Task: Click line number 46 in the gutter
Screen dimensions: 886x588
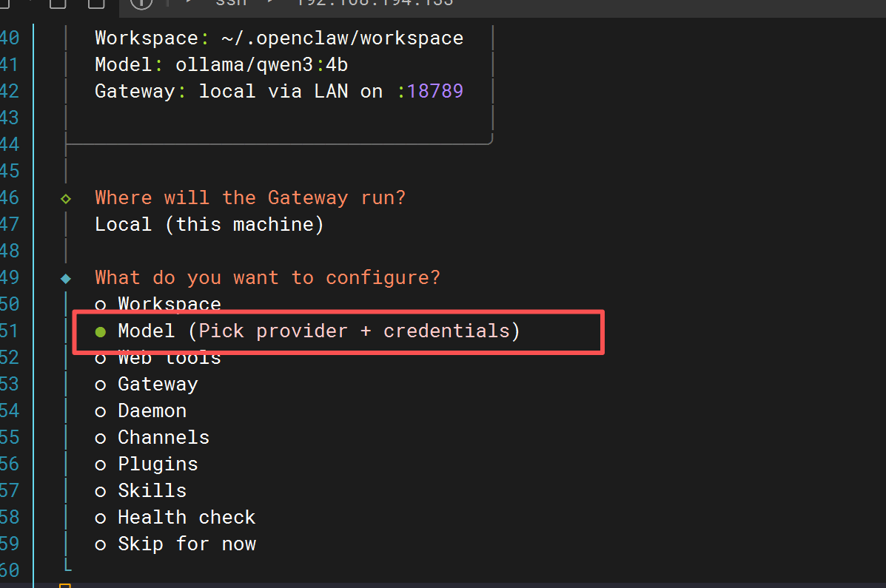Action: (10, 197)
